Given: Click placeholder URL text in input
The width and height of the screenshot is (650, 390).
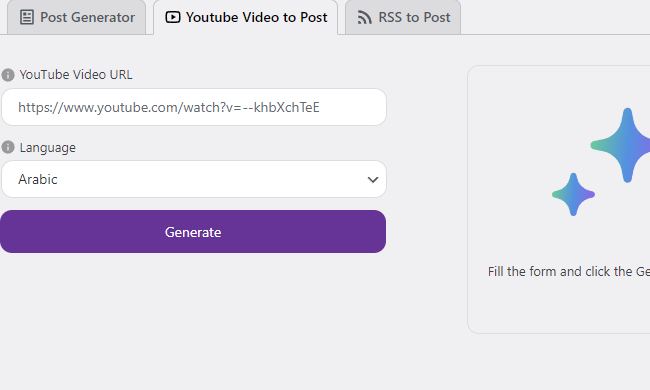Looking at the screenshot, I should [169, 108].
